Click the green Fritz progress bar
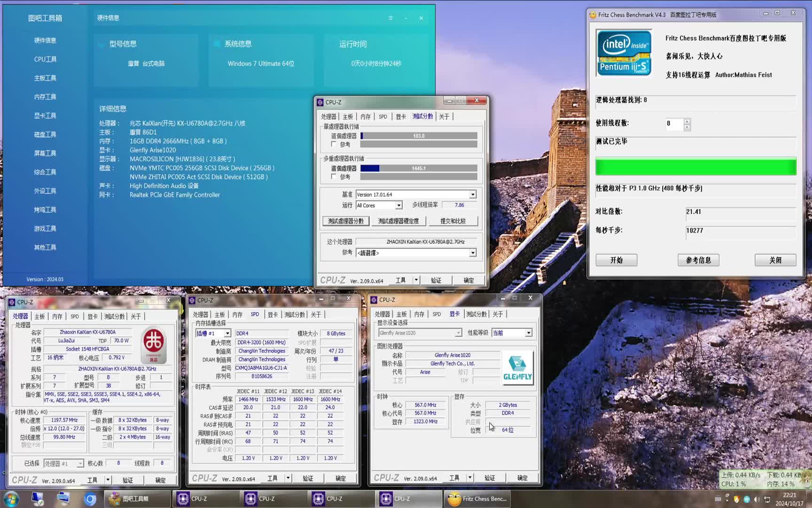Screen dimensions: 812x508 (695, 167)
